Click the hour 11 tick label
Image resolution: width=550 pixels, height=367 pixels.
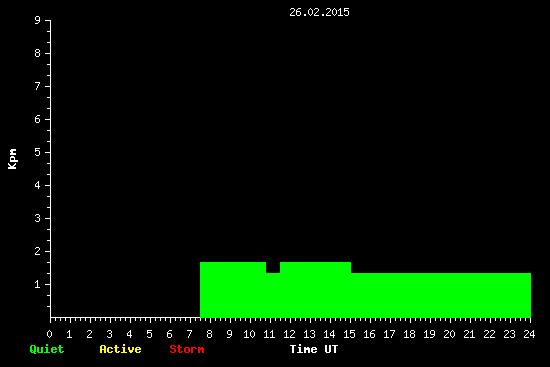(269, 334)
